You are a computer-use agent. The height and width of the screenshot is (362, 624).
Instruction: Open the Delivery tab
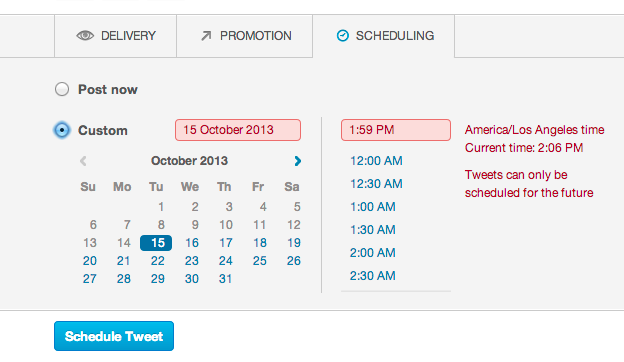pyautogui.click(x=115, y=36)
